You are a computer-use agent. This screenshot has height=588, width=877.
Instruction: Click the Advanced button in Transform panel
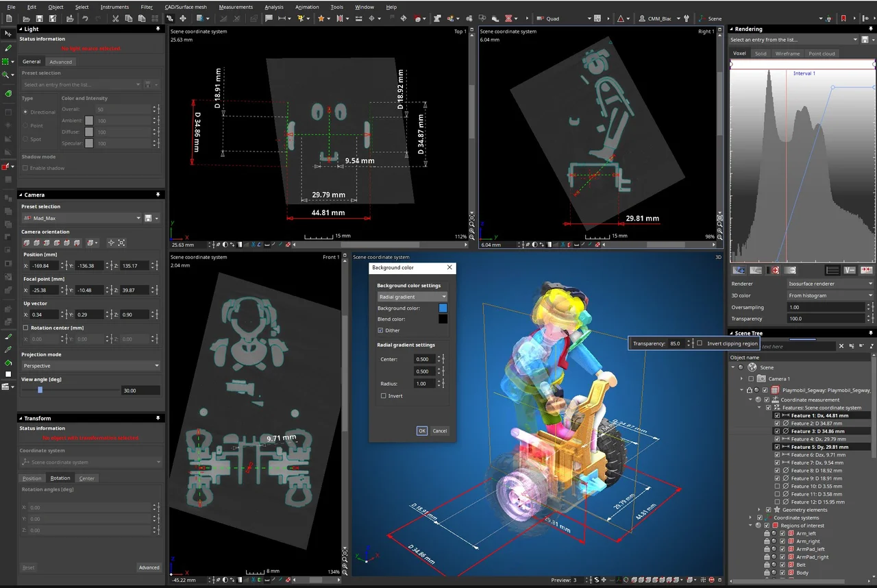[x=149, y=567]
